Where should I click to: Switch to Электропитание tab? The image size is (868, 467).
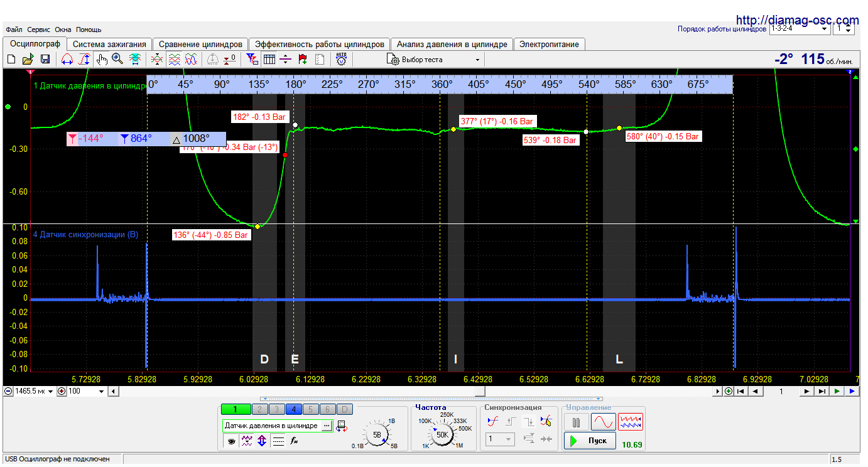tap(550, 45)
